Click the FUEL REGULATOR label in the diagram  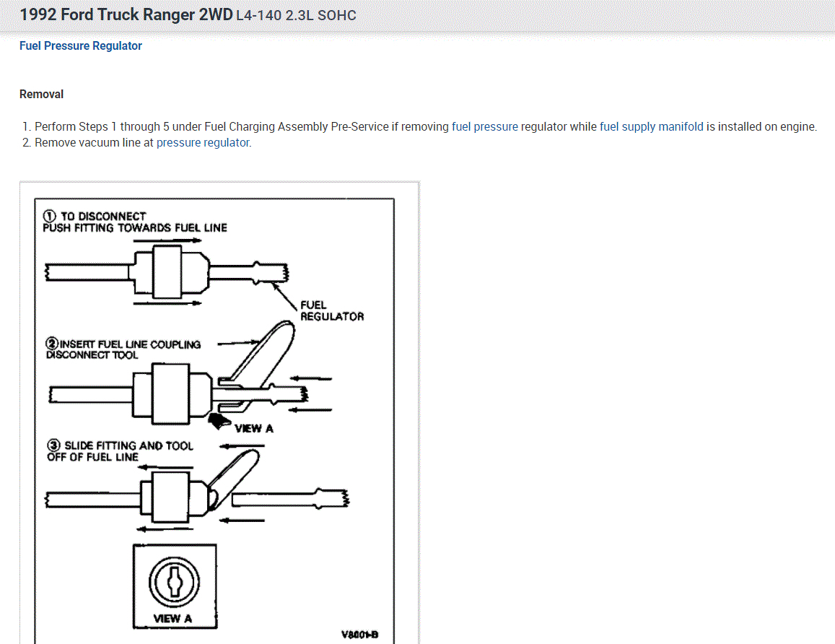(332, 310)
